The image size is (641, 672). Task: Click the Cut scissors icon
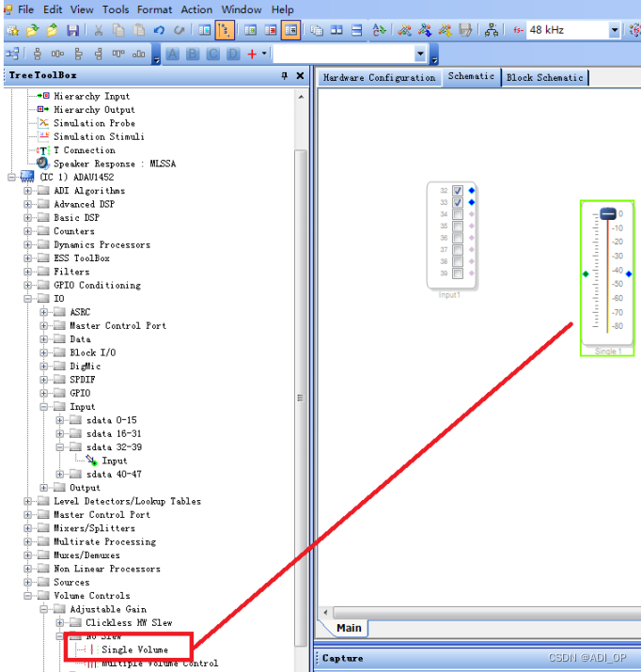pyautogui.click(x=99, y=30)
